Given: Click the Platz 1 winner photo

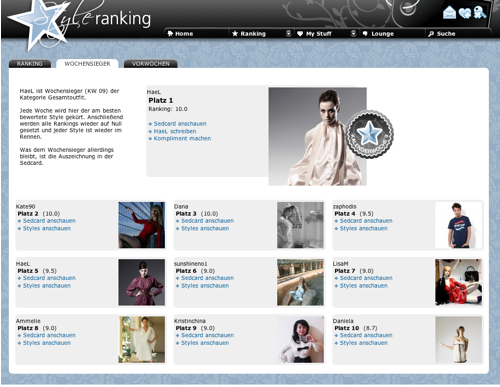Looking at the screenshot, I should (x=318, y=136).
